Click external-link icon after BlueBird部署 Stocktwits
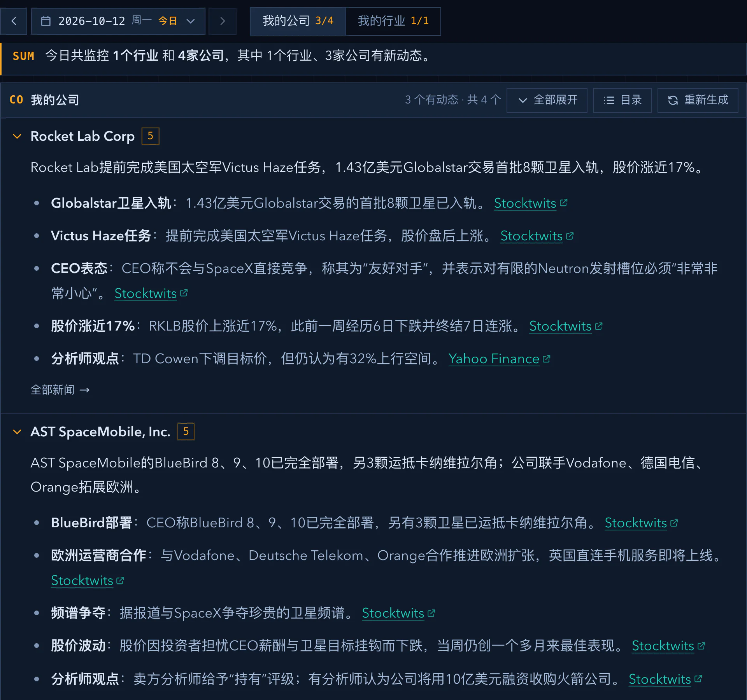The height and width of the screenshot is (700, 747). pos(674,523)
